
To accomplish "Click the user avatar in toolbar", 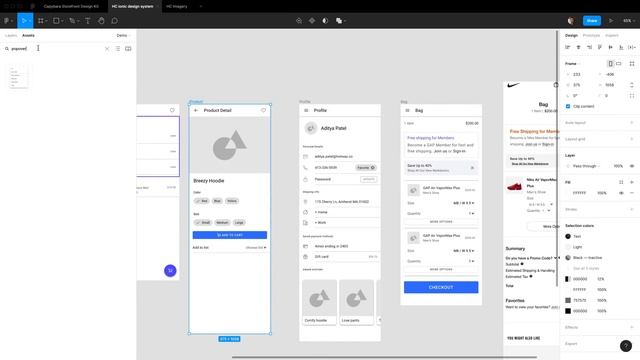I will coord(571,21).
